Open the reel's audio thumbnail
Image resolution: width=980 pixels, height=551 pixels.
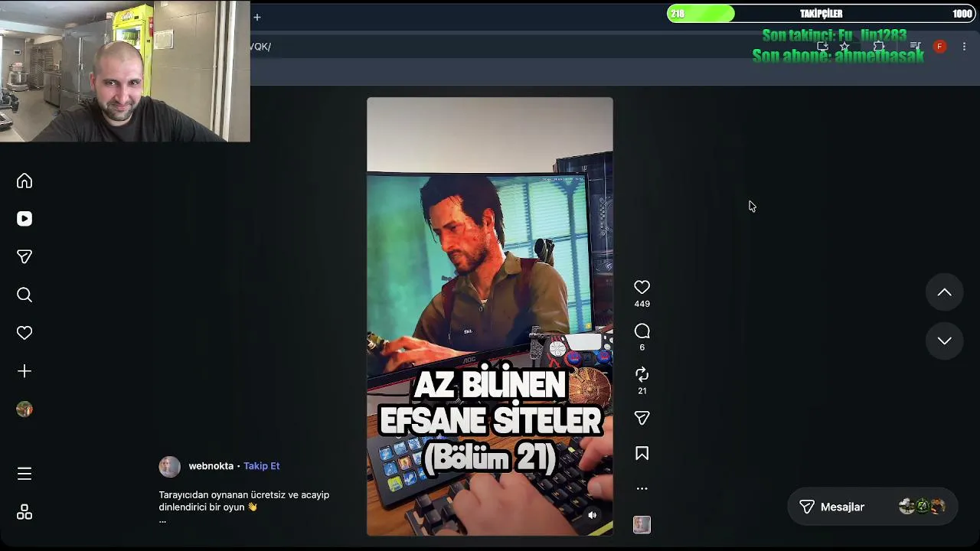click(642, 524)
